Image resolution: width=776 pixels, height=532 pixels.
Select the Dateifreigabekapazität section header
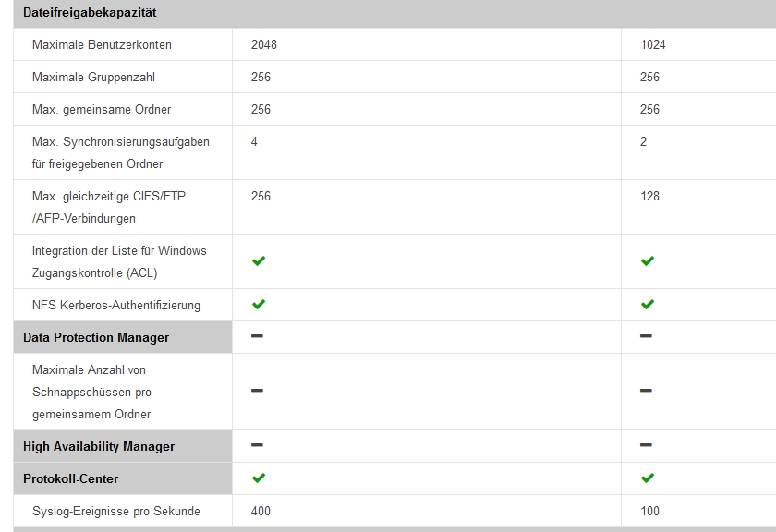[x=90, y=13]
